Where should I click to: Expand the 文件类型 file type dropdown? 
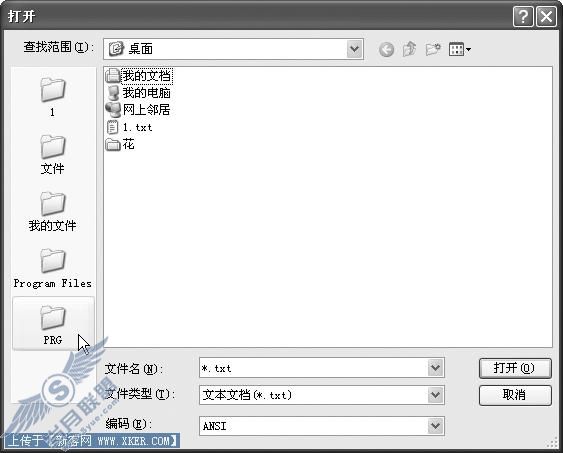click(x=435, y=395)
